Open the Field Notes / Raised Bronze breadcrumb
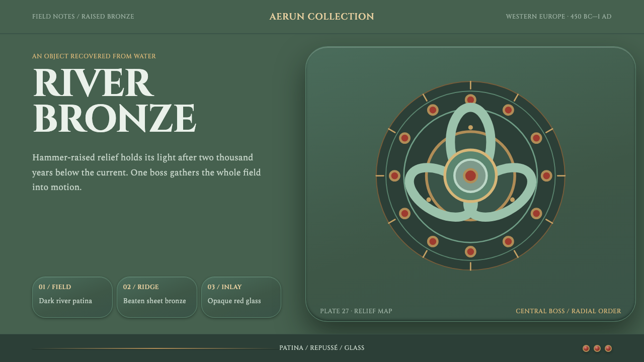Viewport: 644px width, 362px height. click(x=83, y=17)
